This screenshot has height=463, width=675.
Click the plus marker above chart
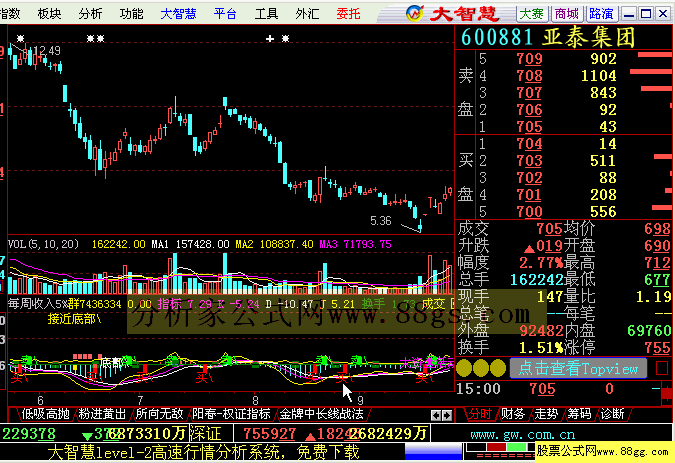pos(270,39)
